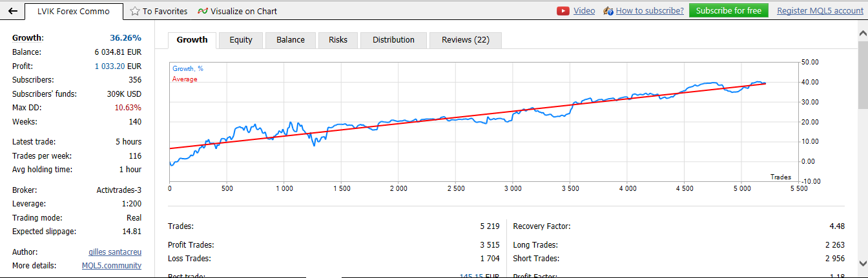Open the Balance tab
The height and width of the screenshot is (278, 868).
(x=290, y=40)
